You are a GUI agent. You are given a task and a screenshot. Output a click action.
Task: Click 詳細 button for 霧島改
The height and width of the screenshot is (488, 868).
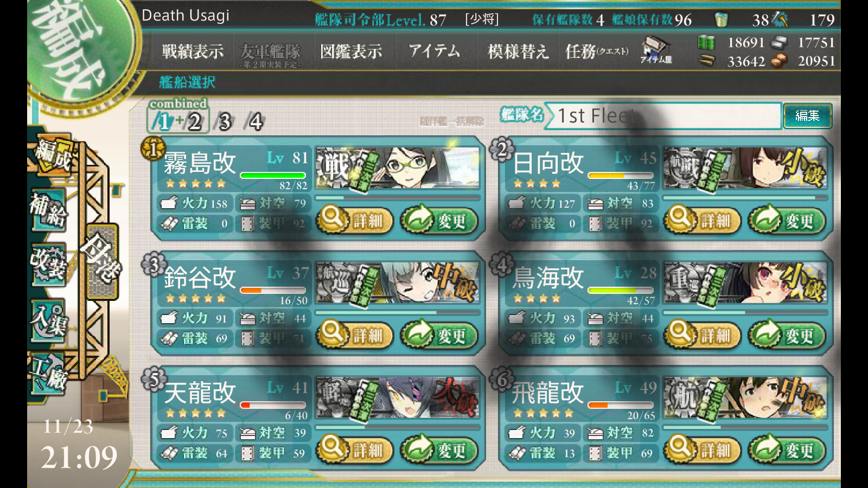tap(354, 220)
